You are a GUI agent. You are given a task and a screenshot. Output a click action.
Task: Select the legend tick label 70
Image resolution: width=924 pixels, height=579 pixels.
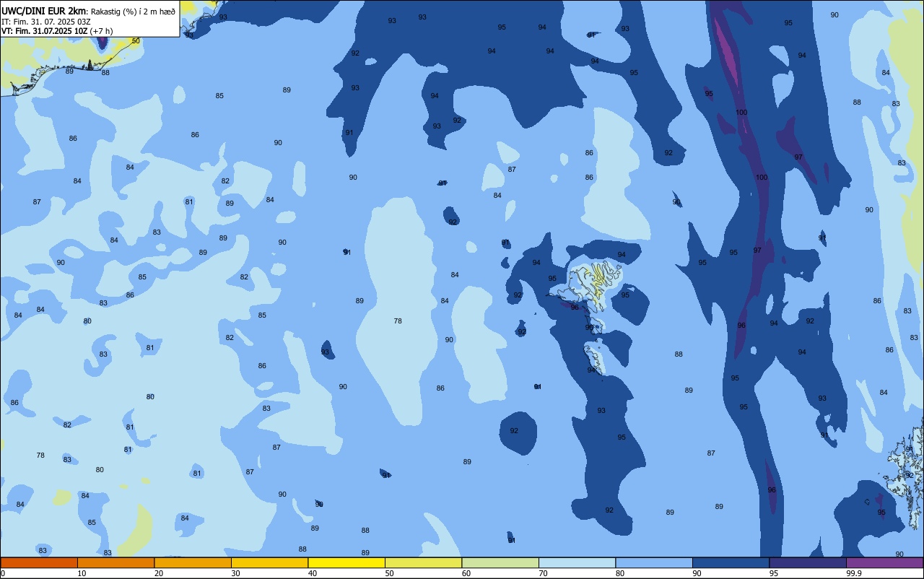pos(543,573)
